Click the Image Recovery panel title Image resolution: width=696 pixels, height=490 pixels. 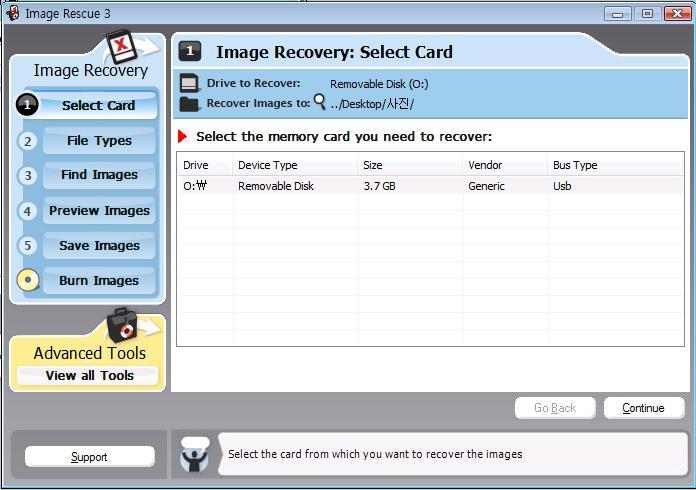point(91,71)
